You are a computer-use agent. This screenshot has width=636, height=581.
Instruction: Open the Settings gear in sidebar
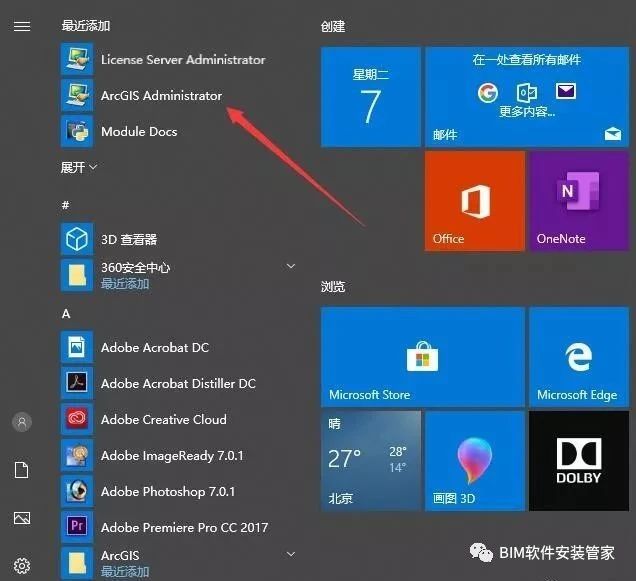pos(22,566)
